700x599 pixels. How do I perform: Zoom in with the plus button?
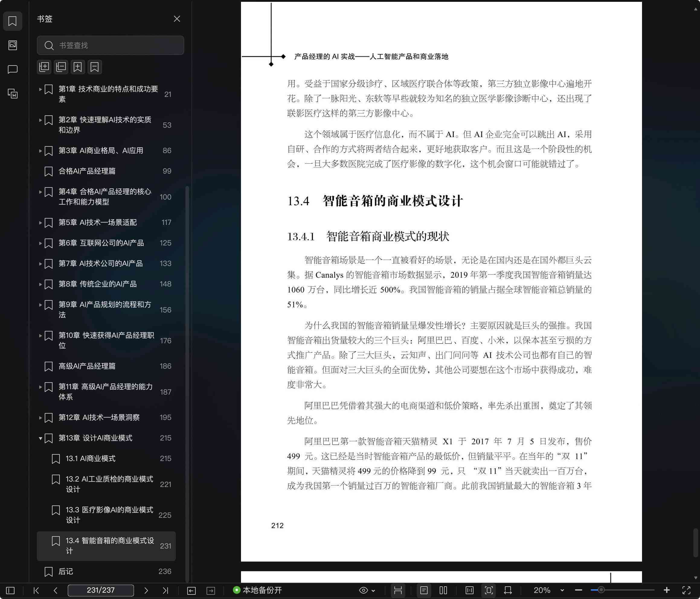[666, 590]
